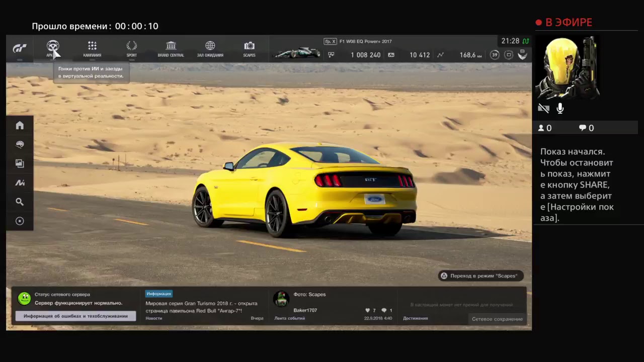
Task: Click the distance graph icon beside 168,6 km
Action: point(441,55)
